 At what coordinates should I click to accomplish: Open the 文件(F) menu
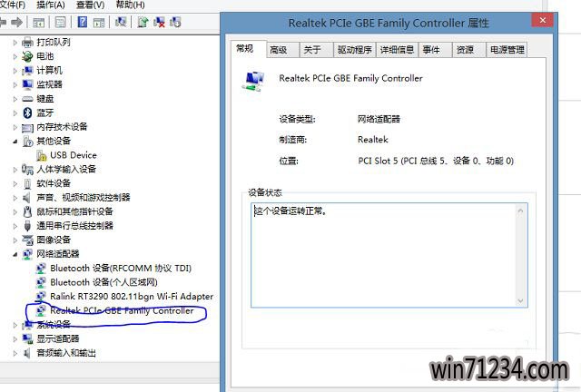13,5
